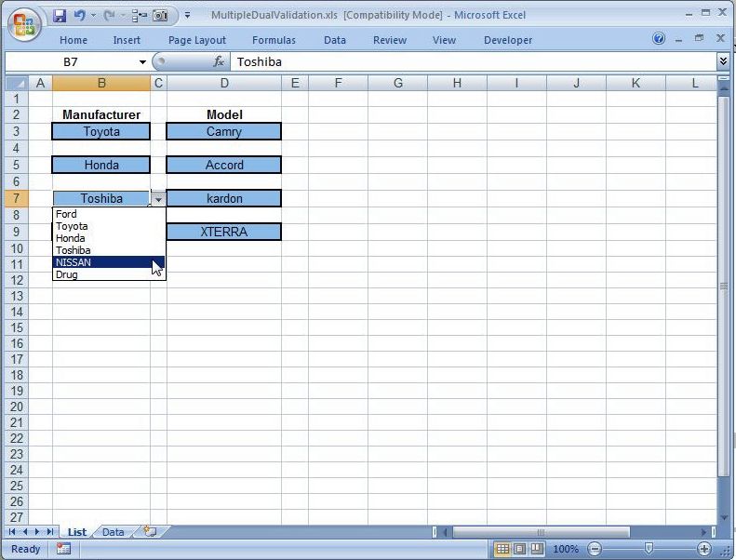
Task: Switch to Page Layout view in status bar
Action: pos(520,549)
